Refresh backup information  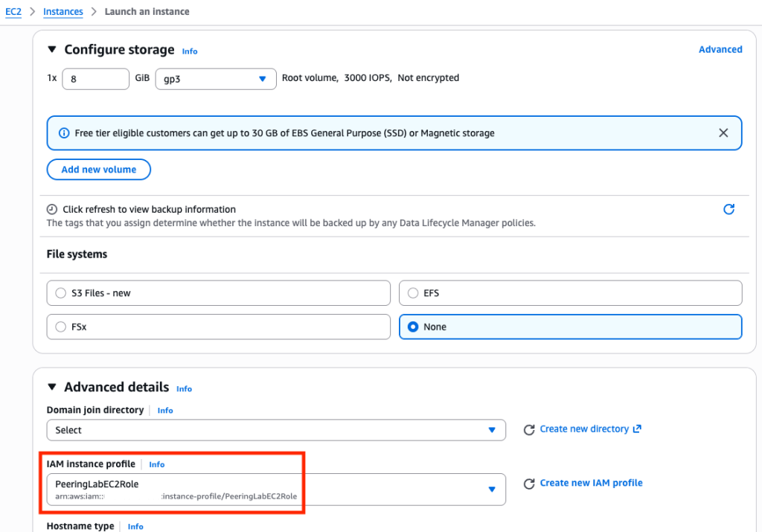729,209
